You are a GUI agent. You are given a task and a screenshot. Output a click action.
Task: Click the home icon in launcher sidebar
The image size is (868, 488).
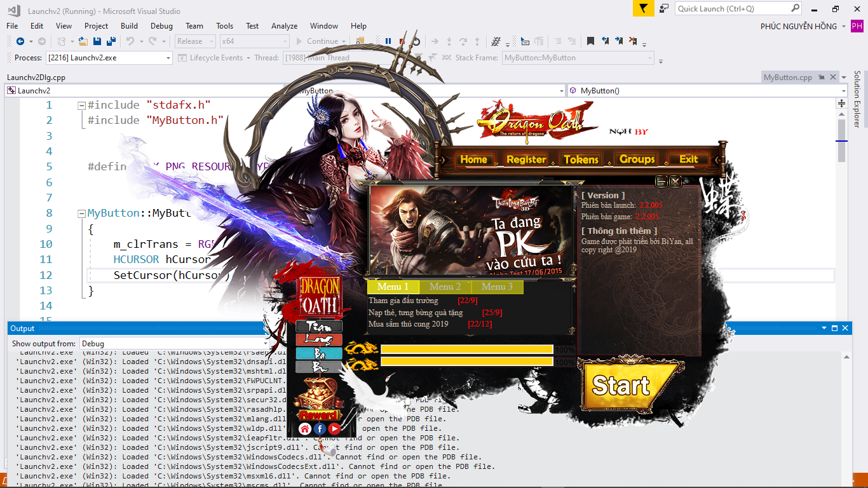point(305,429)
